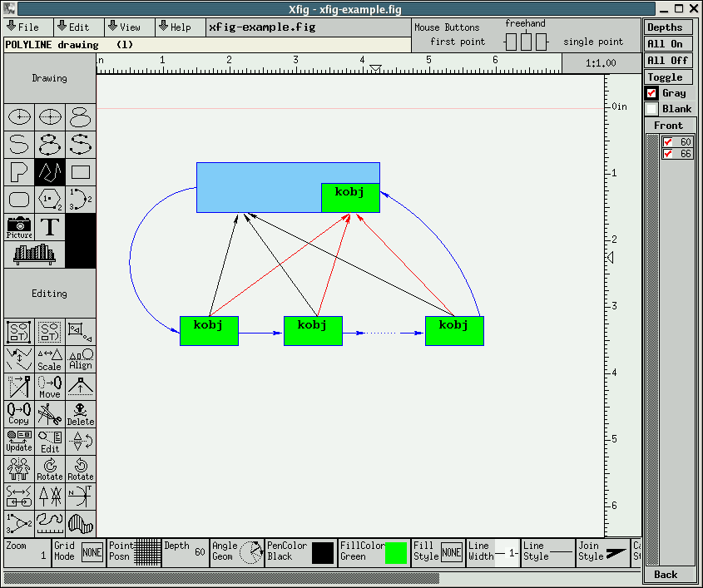Open the Line Style selector
The height and width of the screenshot is (588, 703).
click(548, 552)
